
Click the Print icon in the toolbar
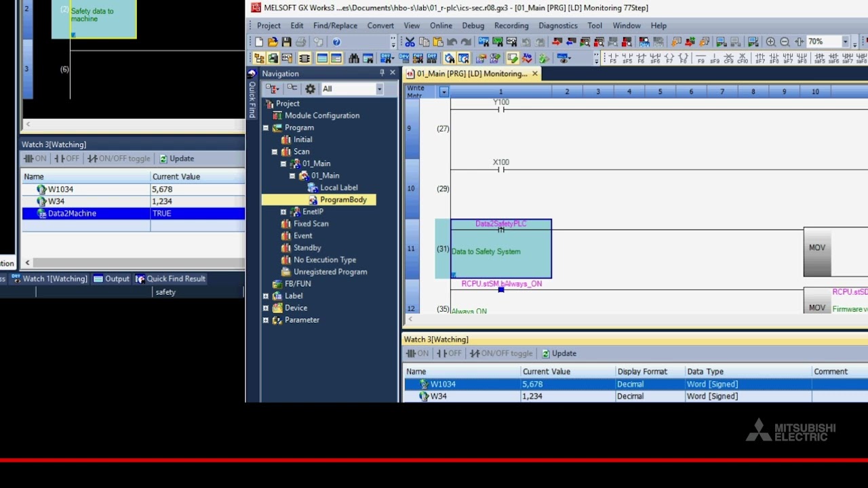pyautogui.click(x=301, y=42)
